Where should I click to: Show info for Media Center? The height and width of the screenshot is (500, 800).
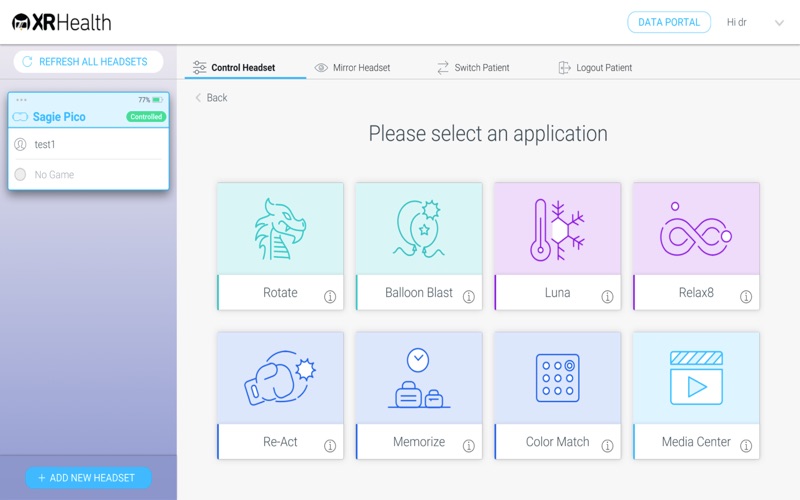tap(746, 446)
